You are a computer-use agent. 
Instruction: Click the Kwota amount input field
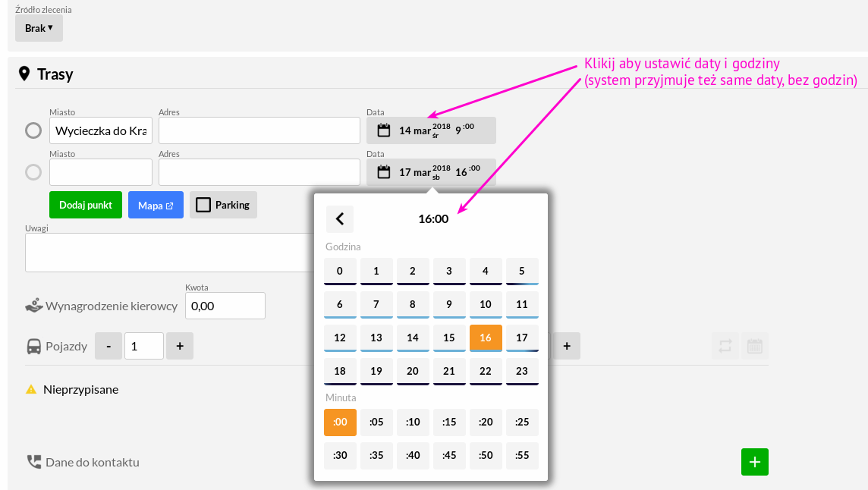tap(225, 306)
